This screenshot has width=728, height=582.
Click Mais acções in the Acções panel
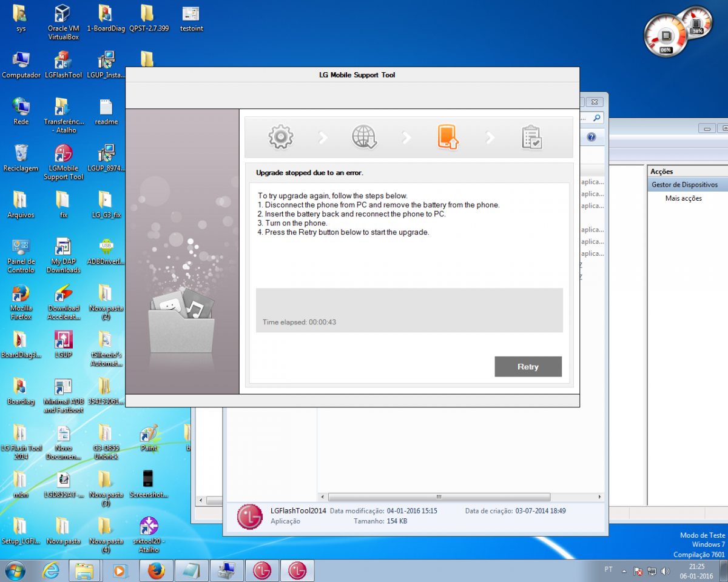[x=683, y=198]
